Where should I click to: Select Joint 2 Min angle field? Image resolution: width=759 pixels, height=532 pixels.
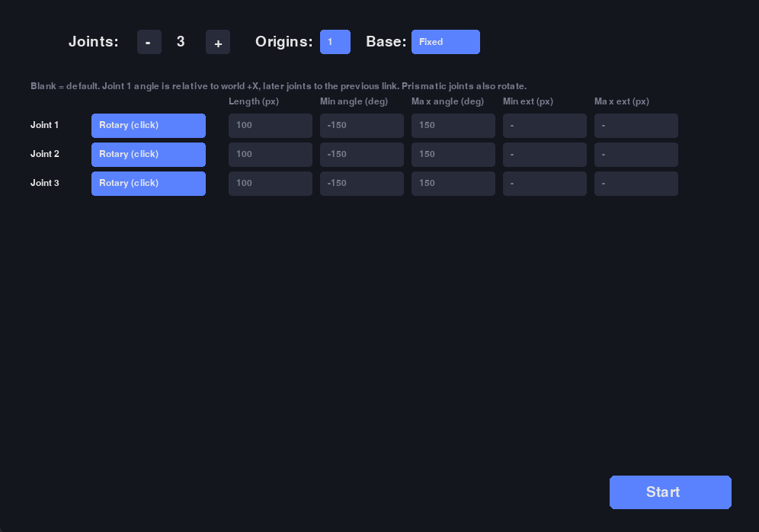click(361, 155)
